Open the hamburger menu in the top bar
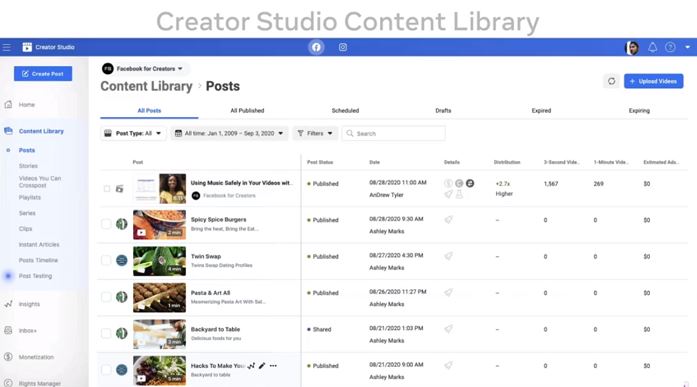This screenshot has height=387, width=697. tap(6, 47)
